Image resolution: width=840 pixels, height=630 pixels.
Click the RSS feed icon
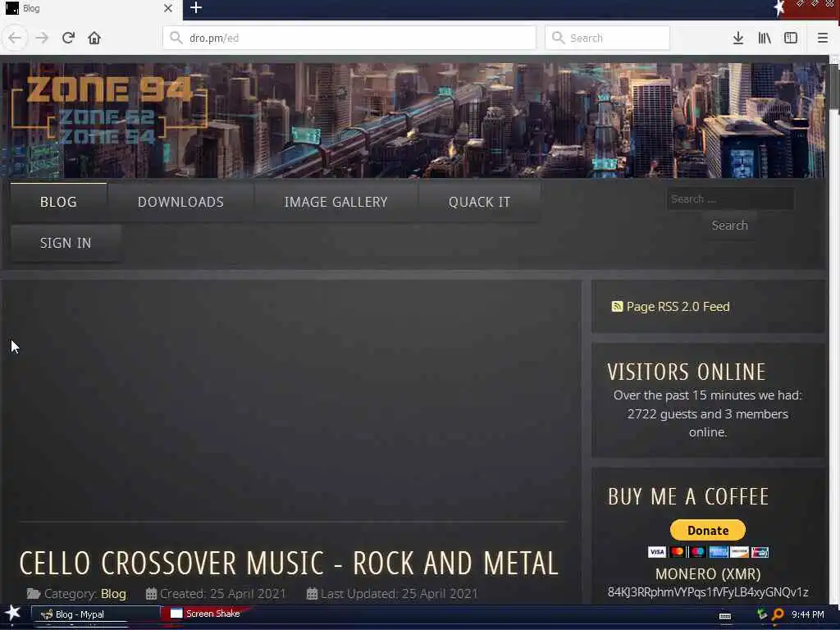pyautogui.click(x=617, y=307)
